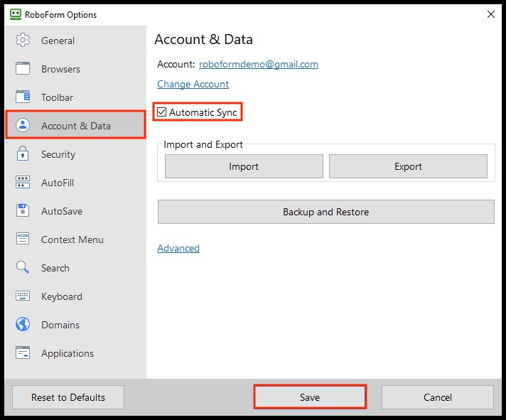Click the Import button
Screen dimensions: 506x420
244,166
